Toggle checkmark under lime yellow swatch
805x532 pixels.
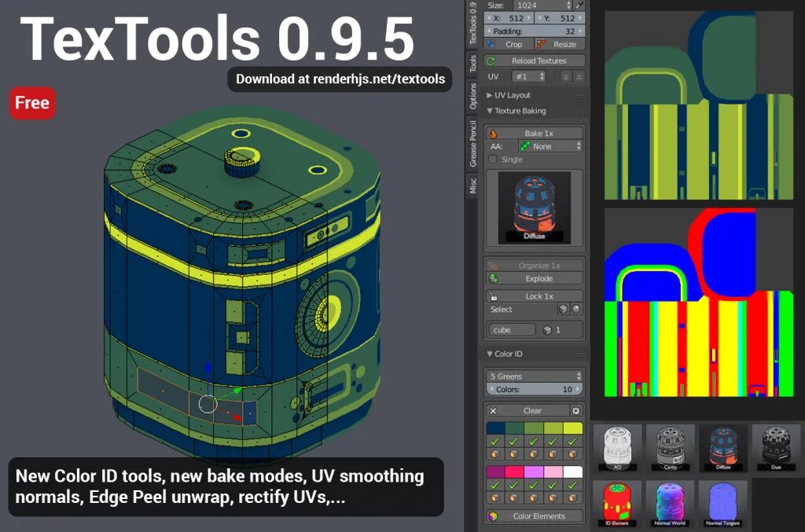click(x=572, y=441)
